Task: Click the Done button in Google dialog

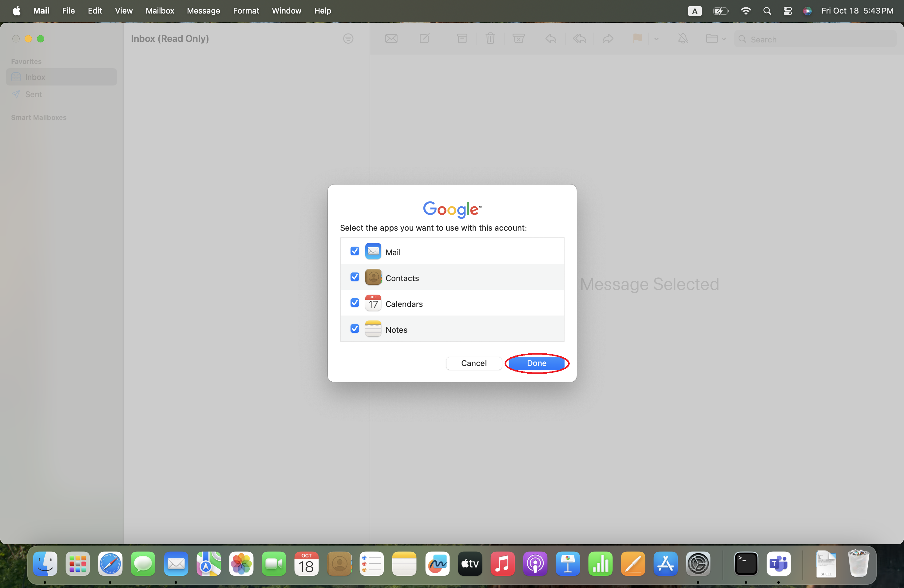Action: (536, 363)
